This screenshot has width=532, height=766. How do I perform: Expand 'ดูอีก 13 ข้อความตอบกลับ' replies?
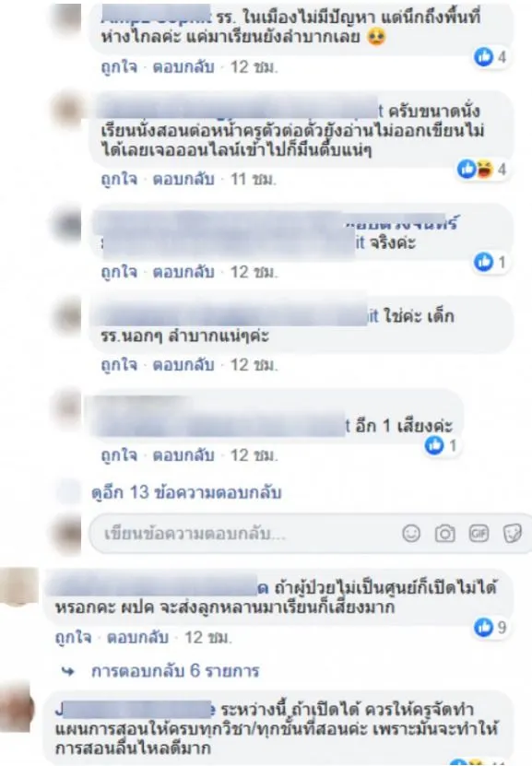(186, 492)
